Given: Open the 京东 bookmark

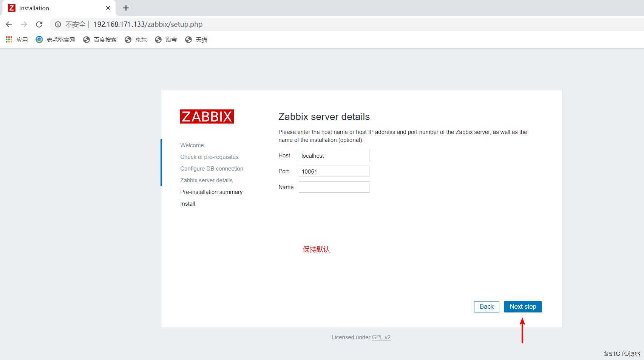Looking at the screenshot, I should click(x=136, y=40).
